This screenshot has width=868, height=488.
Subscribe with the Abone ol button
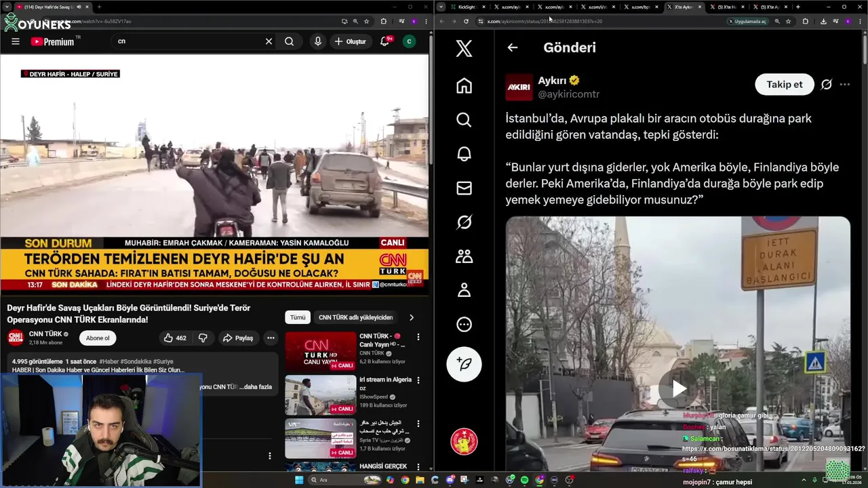(98, 338)
